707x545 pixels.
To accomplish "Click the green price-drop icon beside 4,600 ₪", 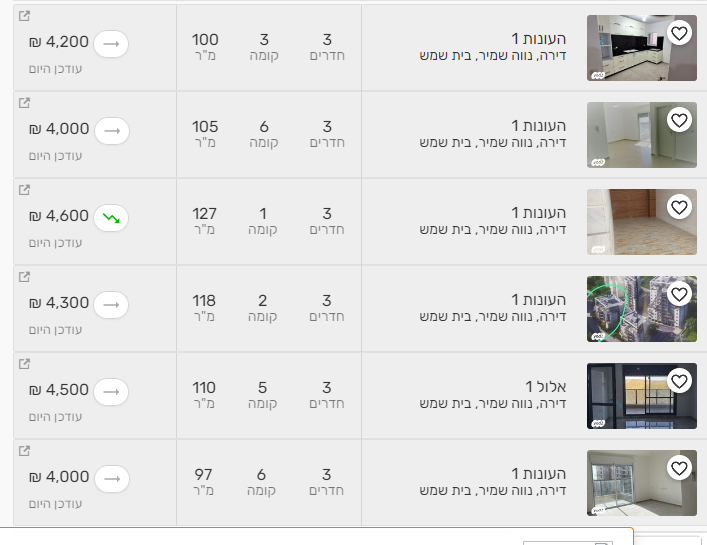I will (111, 216).
